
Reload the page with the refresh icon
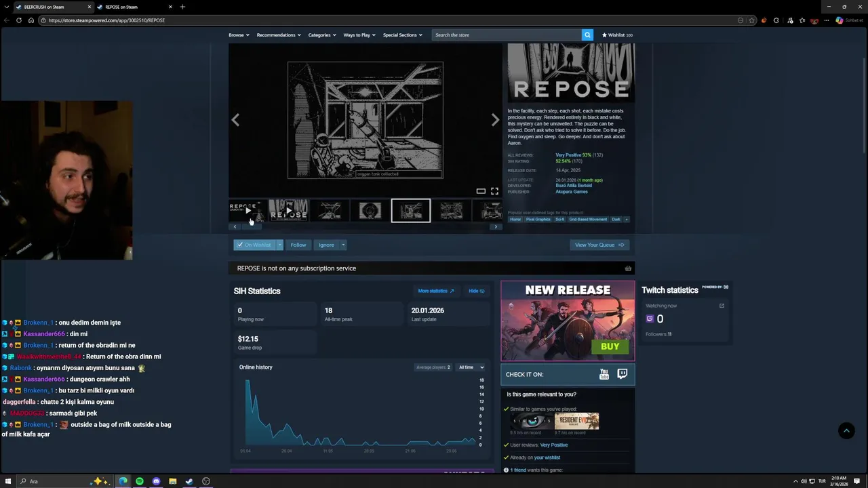(19, 20)
